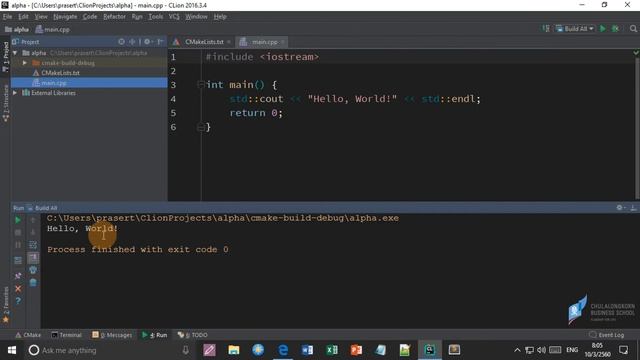Rerun the program with green Run panel arrow
The width and height of the screenshot is (640, 360).
pyautogui.click(x=18, y=220)
